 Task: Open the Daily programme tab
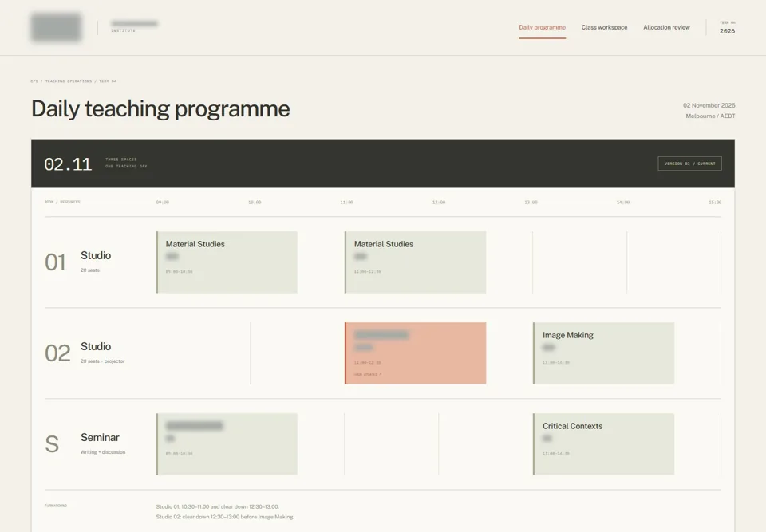(x=543, y=27)
